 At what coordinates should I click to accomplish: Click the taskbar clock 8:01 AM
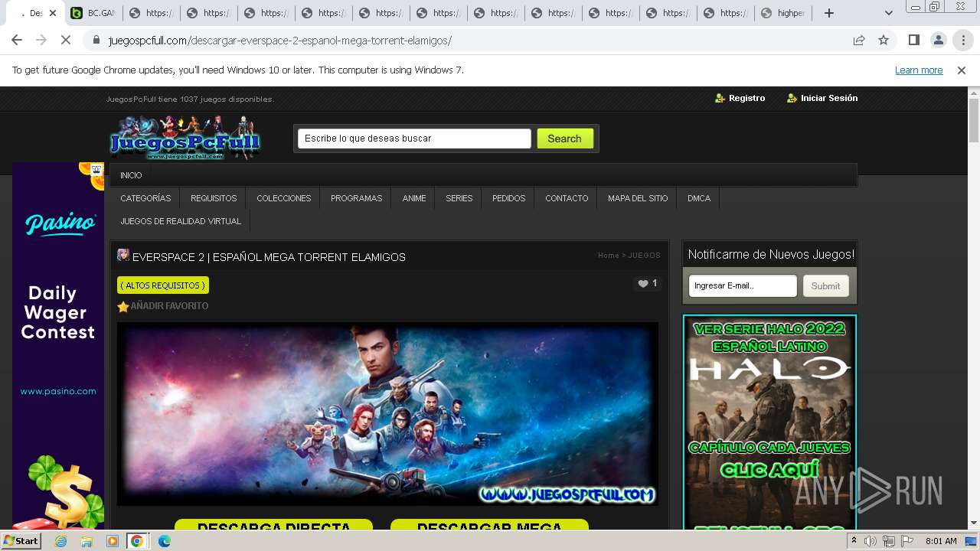941,541
